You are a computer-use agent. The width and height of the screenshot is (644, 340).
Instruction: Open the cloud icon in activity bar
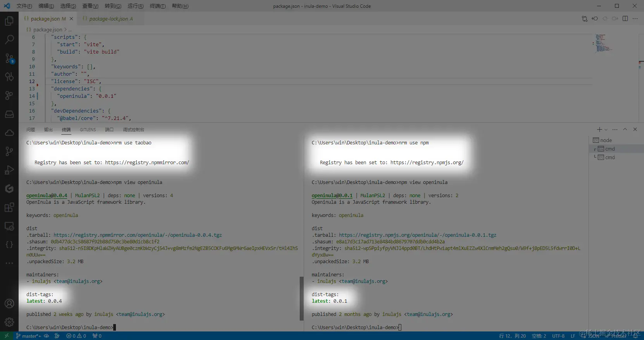(x=9, y=133)
